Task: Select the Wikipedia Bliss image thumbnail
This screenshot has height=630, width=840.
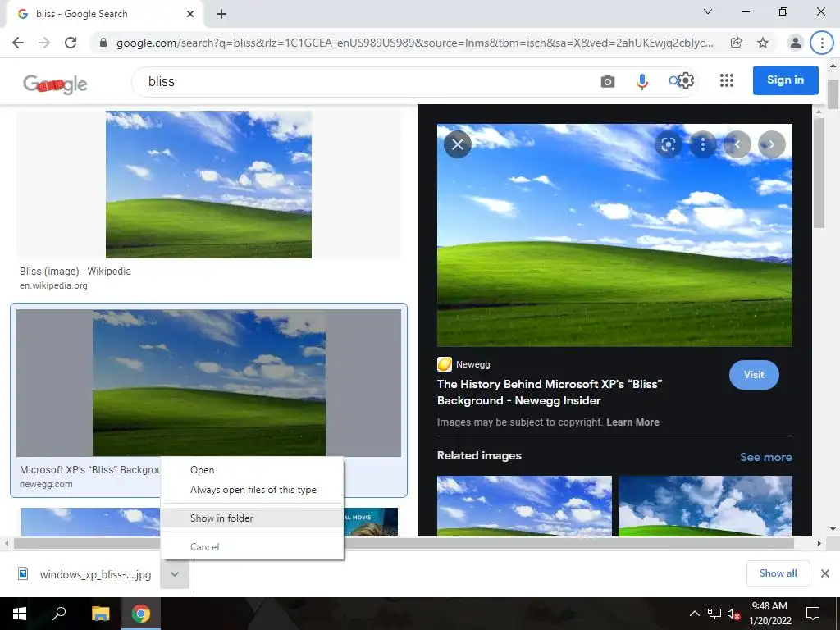Action: [208, 185]
